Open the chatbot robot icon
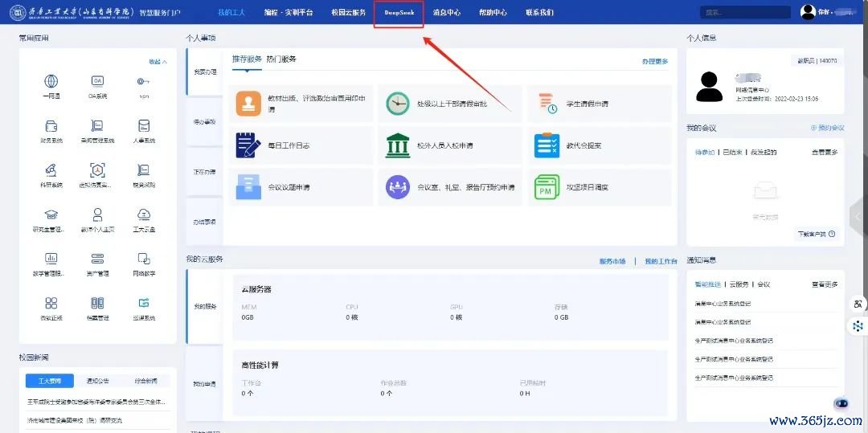The width and height of the screenshot is (868, 433). pos(841,404)
